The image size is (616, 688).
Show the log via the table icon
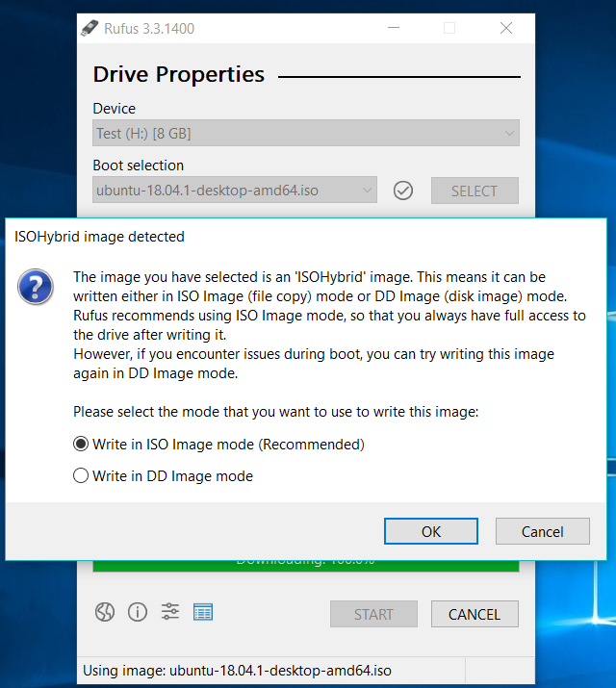tap(203, 612)
